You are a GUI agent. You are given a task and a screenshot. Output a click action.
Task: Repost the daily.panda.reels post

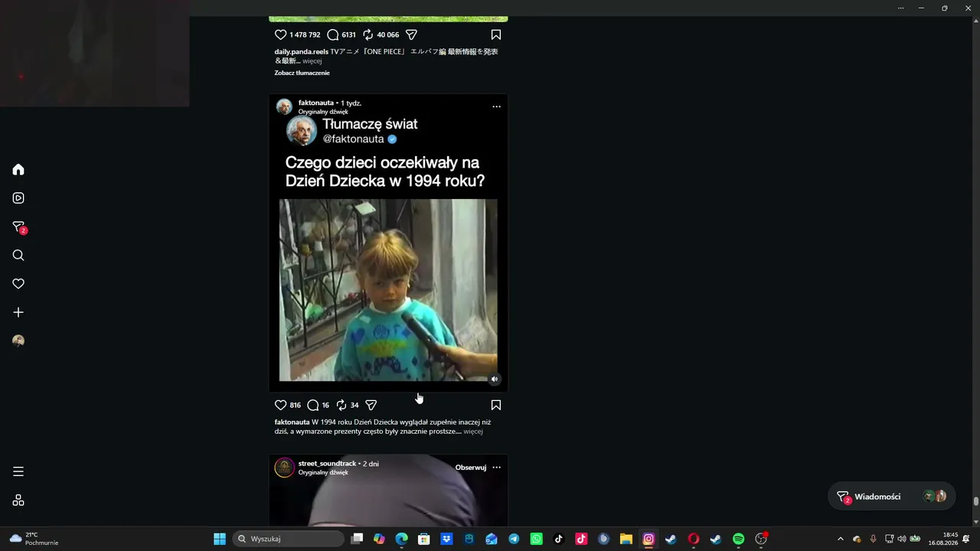click(x=367, y=34)
